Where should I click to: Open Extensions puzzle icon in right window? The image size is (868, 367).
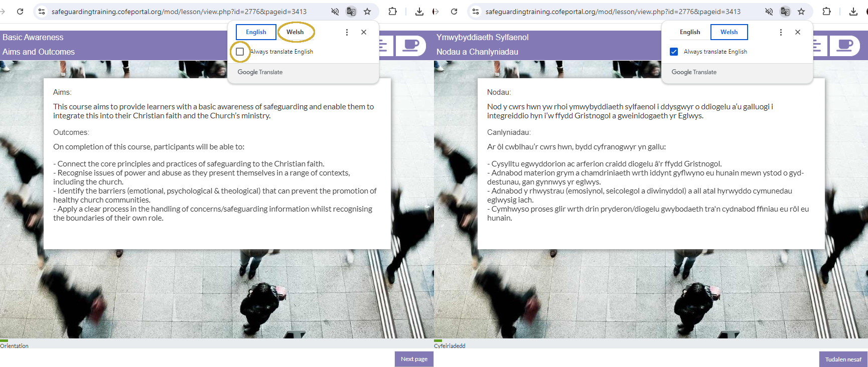pyautogui.click(x=827, y=11)
